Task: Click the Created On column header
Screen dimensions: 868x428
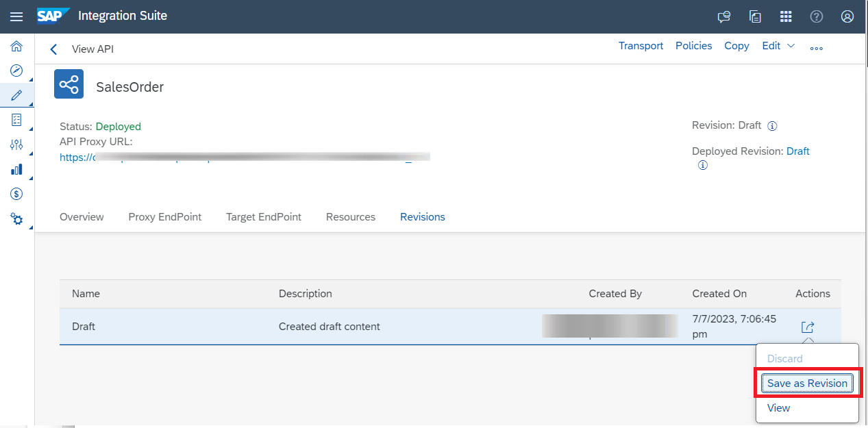Action: (x=719, y=294)
